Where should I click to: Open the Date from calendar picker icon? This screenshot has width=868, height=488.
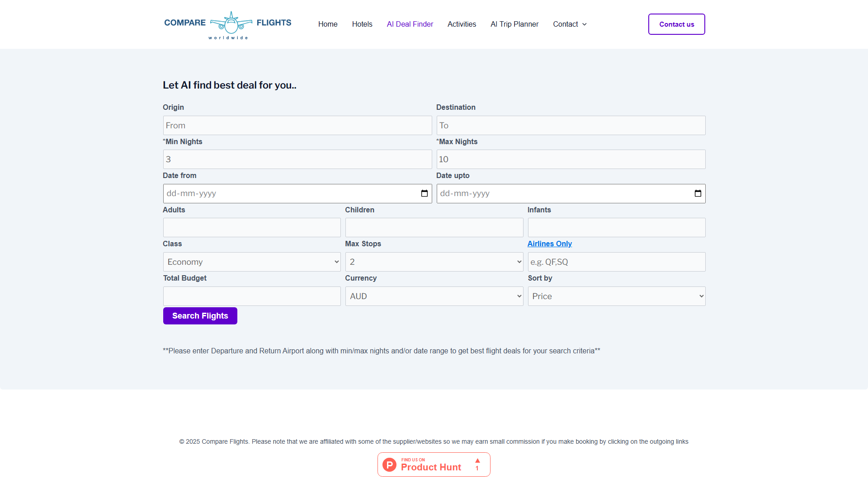(424, 193)
